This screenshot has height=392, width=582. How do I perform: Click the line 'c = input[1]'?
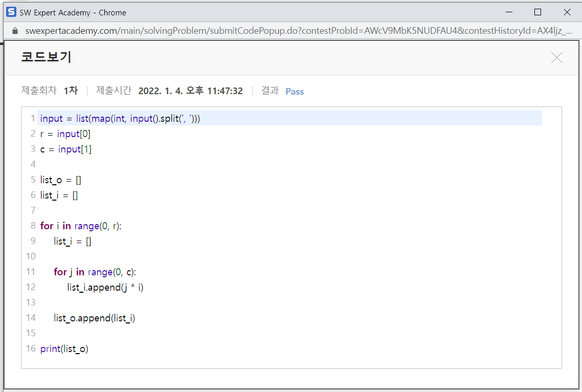click(x=66, y=149)
